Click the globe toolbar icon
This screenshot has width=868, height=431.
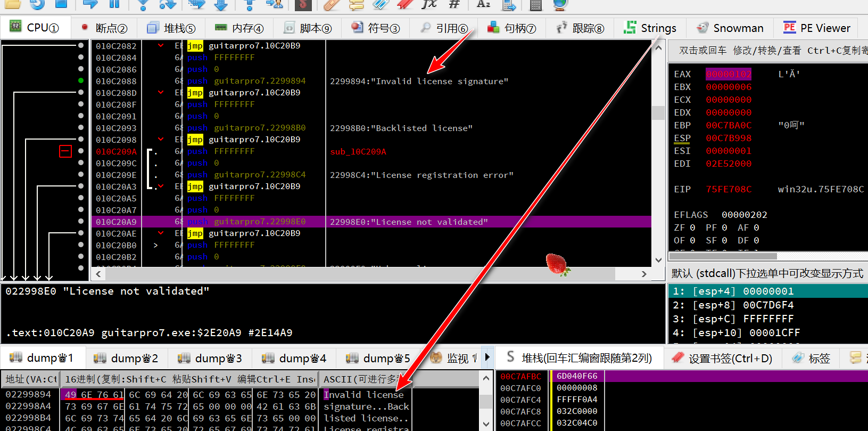click(560, 5)
